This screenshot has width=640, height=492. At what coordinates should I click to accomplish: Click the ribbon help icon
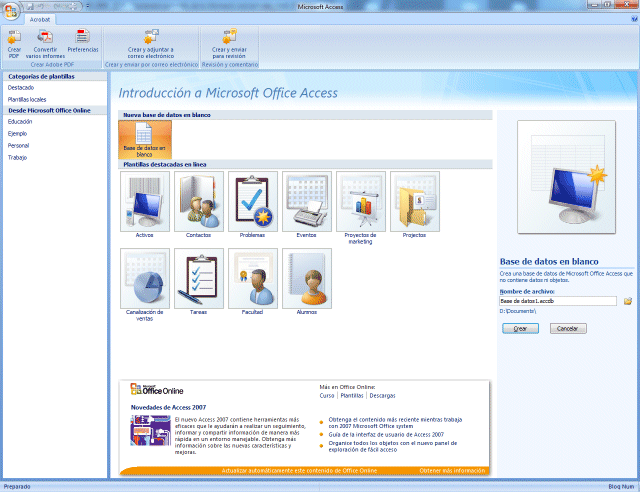634,19
